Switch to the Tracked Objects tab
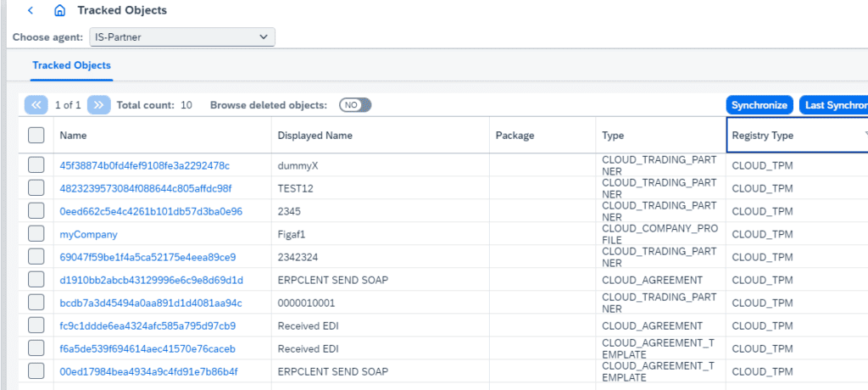Image resolution: width=868 pixels, height=390 pixels. [x=71, y=65]
